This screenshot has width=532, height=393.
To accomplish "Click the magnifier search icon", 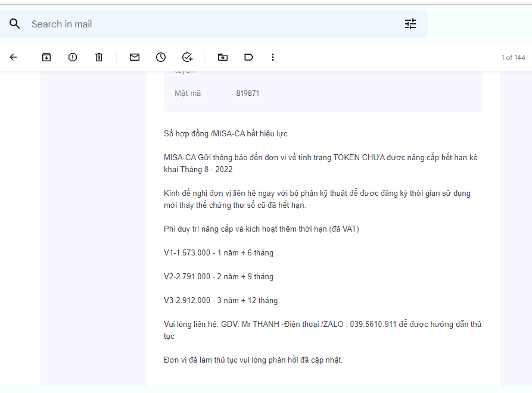I will [x=15, y=24].
